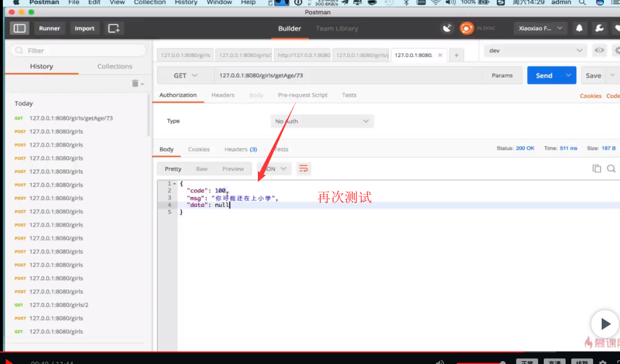The image size is (620, 364).
Task: Open the GET method dropdown
Action: click(x=186, y=76)
